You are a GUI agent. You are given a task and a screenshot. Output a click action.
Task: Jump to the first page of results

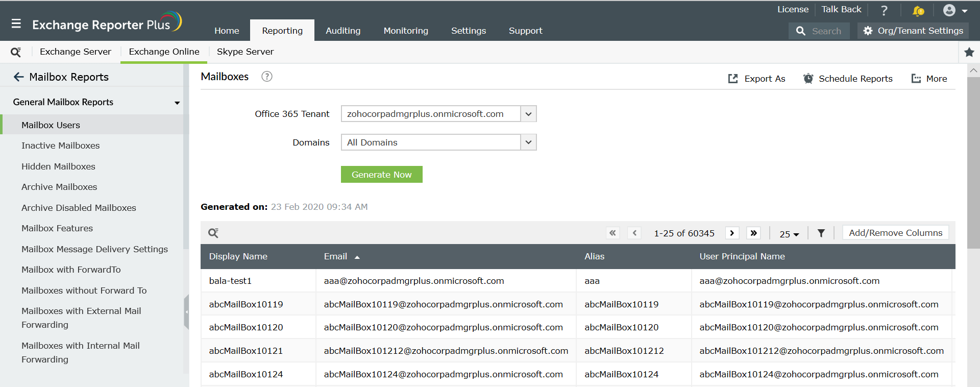[x=612, y=233]
